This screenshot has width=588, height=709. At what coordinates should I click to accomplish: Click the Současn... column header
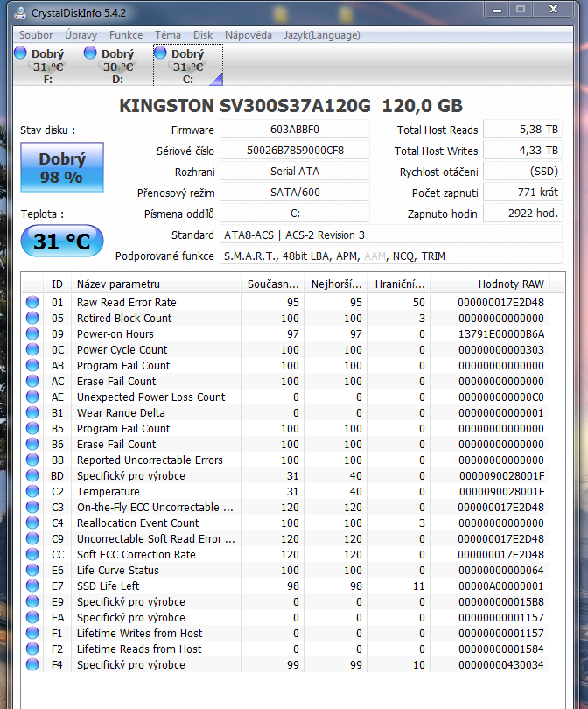point(272,284)
